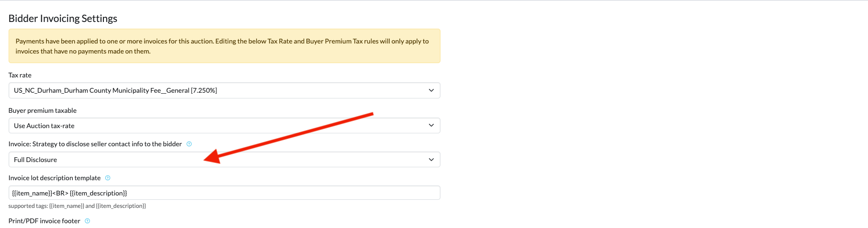Focus the invoice lot description template field
This screenshot has height=228, width=868.
pos(224,193)
